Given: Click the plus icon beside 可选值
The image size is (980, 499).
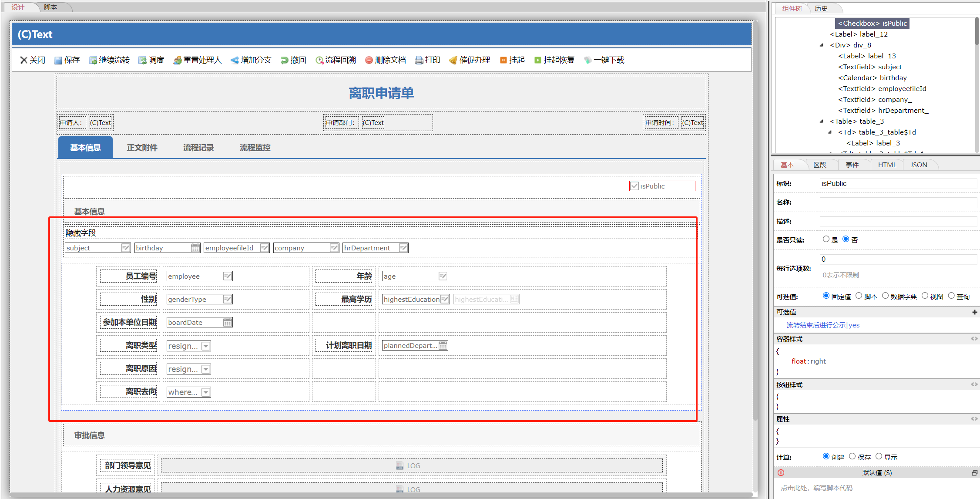Looking at the screenshot, I should pyautogui.click(x=974, y=312).
